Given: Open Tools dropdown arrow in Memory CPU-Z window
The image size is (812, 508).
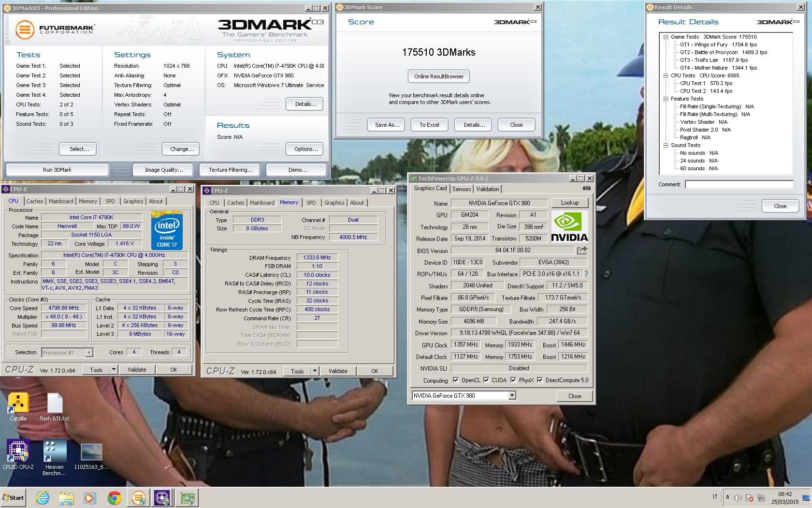Looking at the screenshot, I should point(315,371).
